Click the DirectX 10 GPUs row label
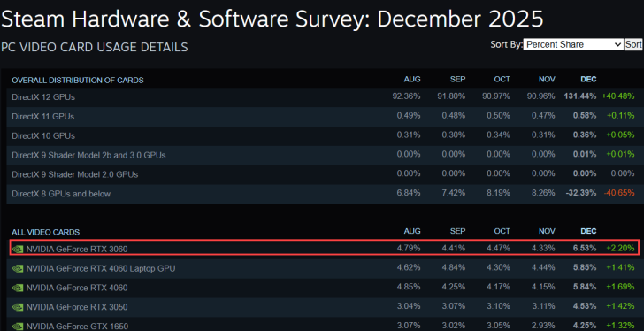644x331 pixels. (43, 136)
